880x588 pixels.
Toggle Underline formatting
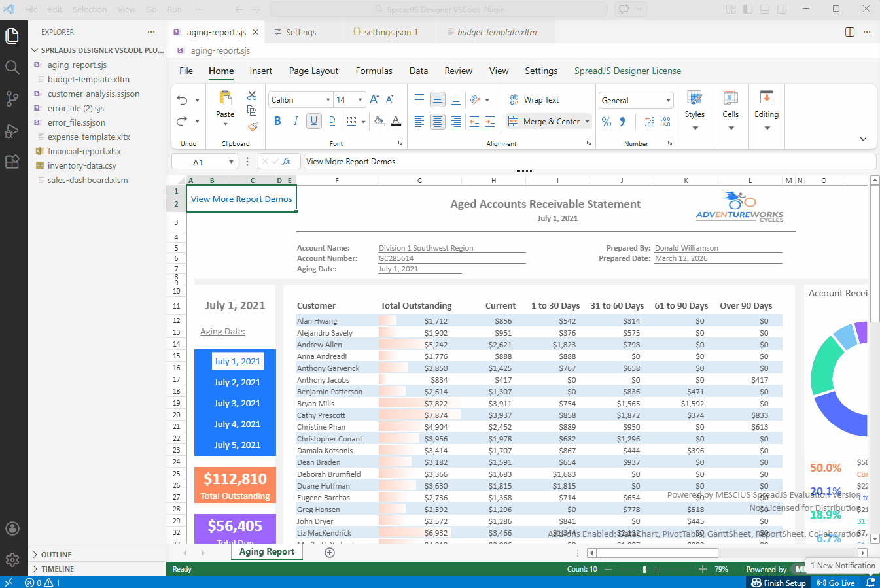(x=314, y=121)
